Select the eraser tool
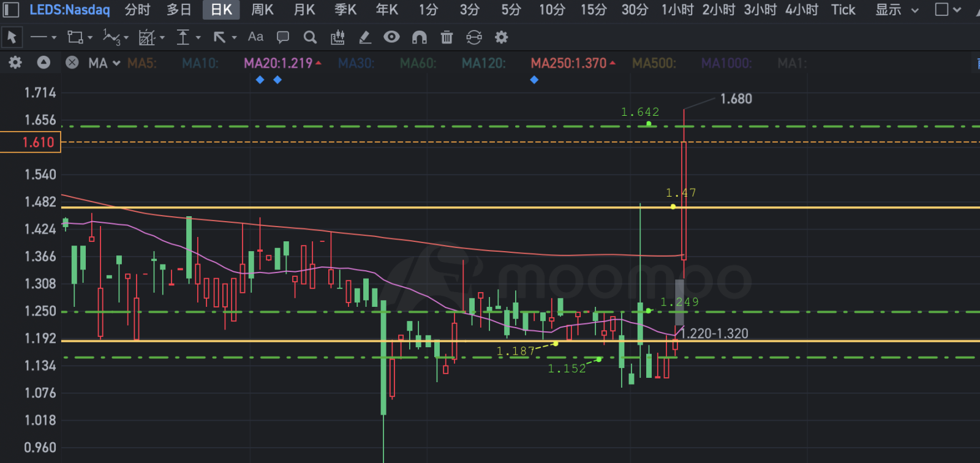This screenshot has height=463, width=980. (x=364, y=37)
